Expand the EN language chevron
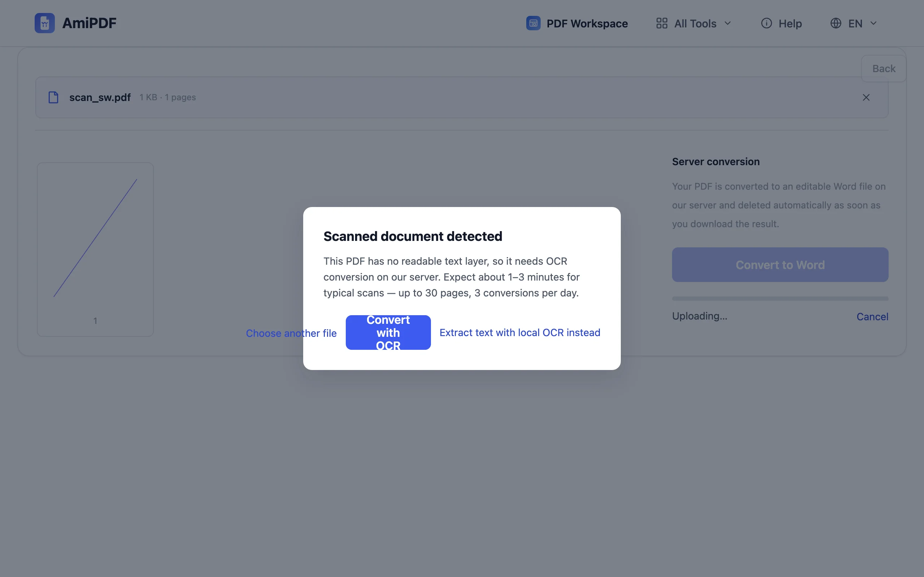 (873, 23)
